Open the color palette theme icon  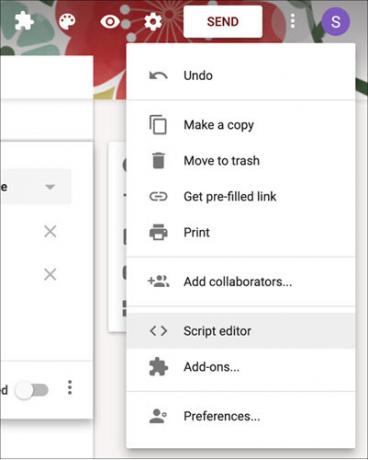(67, 22)
